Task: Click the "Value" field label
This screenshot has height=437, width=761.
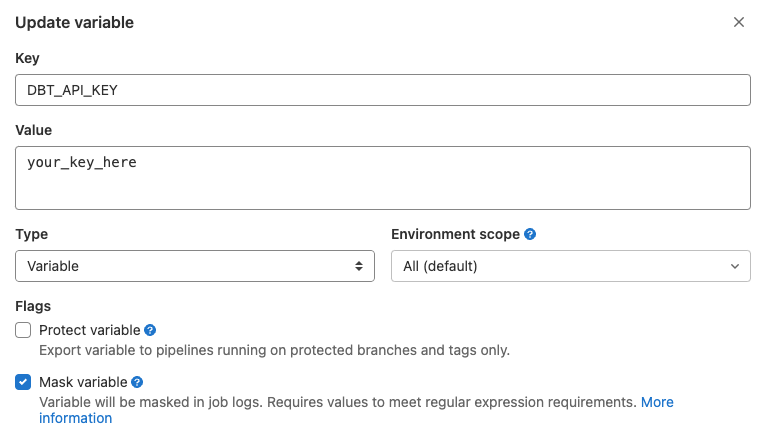Action: pos(33,130)
